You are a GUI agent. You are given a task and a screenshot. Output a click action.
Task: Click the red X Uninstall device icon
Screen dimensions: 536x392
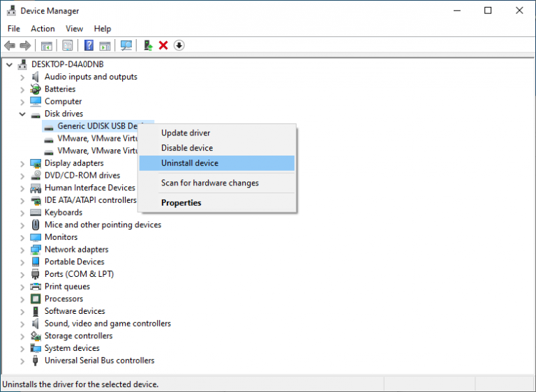click(x=163, y=45)
